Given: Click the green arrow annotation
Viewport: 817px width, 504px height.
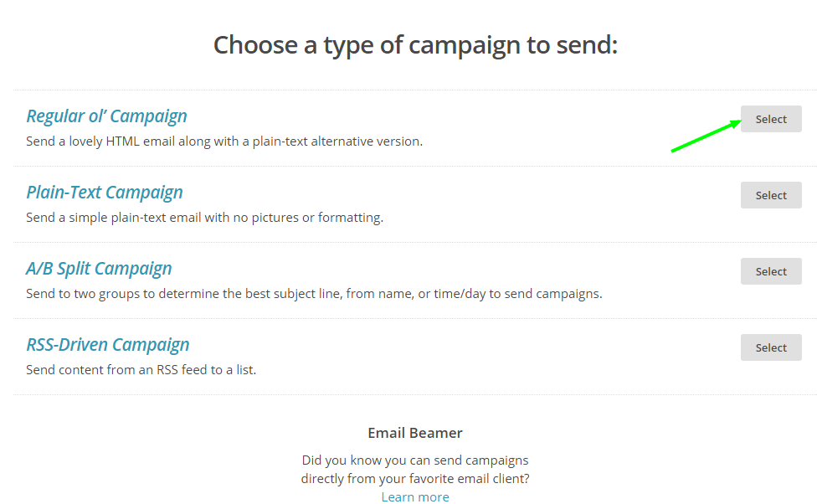Looking at the screenshot, I should pos(706,136).
